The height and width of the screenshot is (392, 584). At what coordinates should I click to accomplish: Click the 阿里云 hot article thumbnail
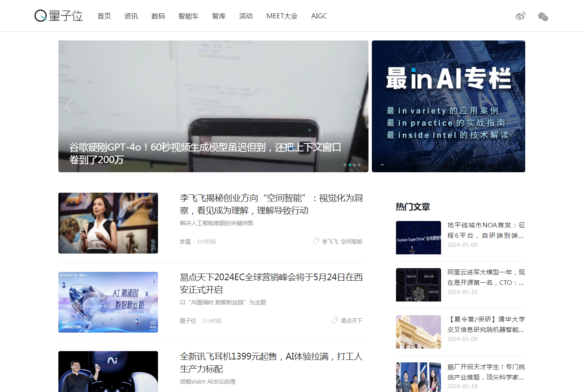pos(419,285)
